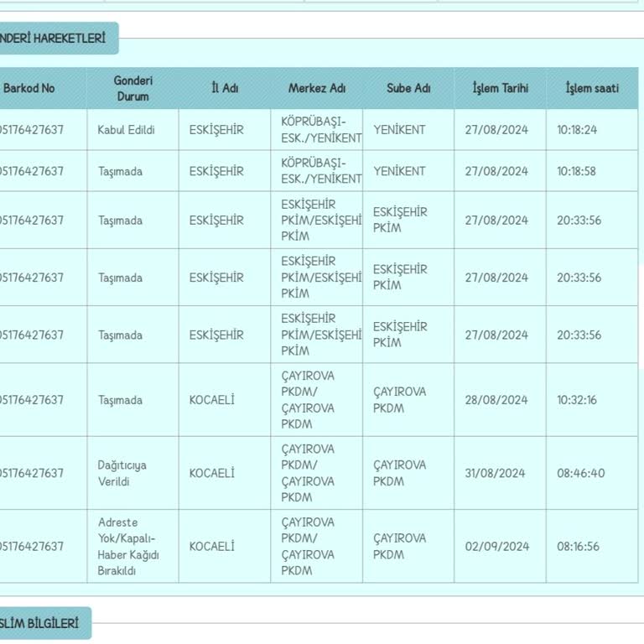Select the İşlem Tarihi column header

(x=501, y=88)
